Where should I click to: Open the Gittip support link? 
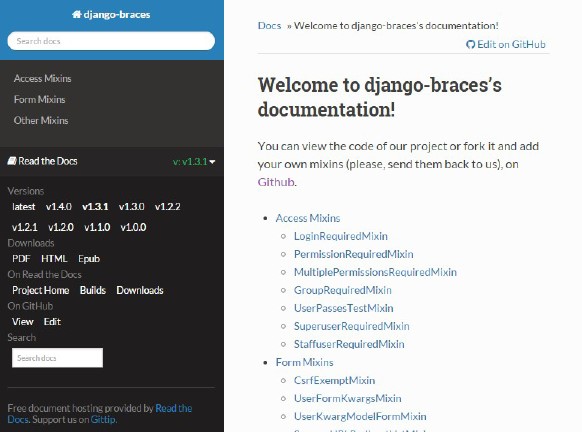103,420
